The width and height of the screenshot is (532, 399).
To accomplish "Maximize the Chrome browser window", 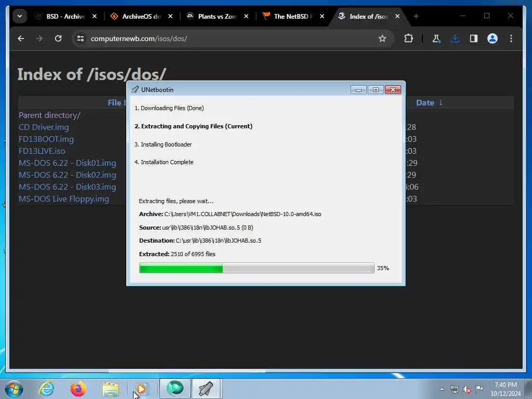I will (487, 16).
